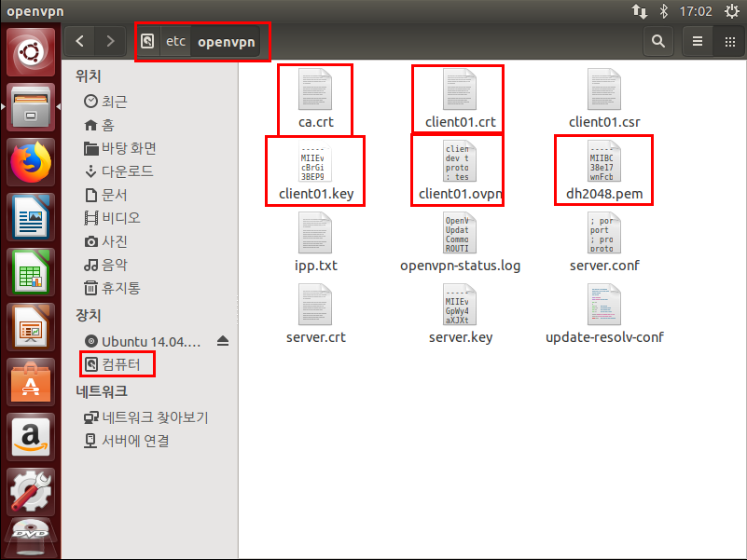Launch Firefox from the launcher
The width and height of the screenshot is (747, 560).
(31, 162)
